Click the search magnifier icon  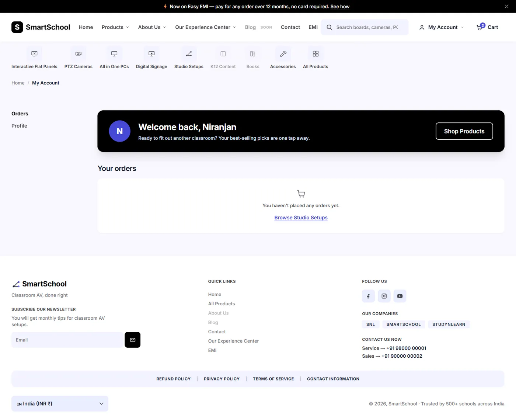329,27
